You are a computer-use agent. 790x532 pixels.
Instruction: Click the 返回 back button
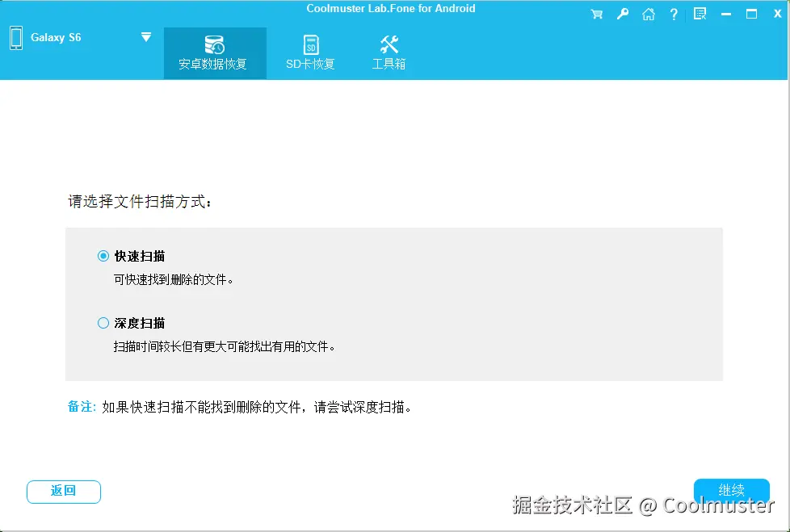click(x=63, y=492)
